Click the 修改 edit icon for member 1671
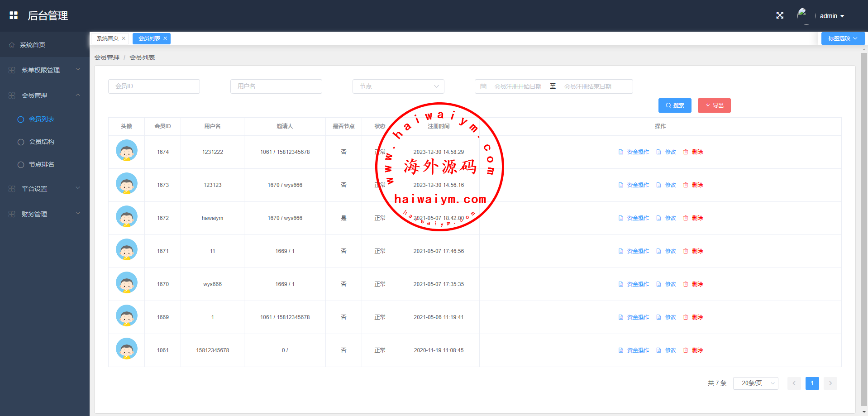868x416 pixels. 659,251
